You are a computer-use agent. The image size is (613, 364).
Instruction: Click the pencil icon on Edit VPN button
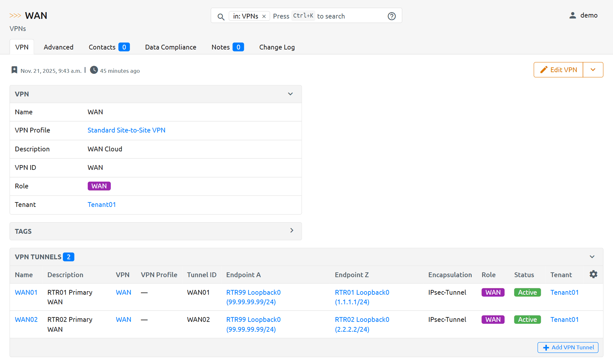click(x=544, y=70)
